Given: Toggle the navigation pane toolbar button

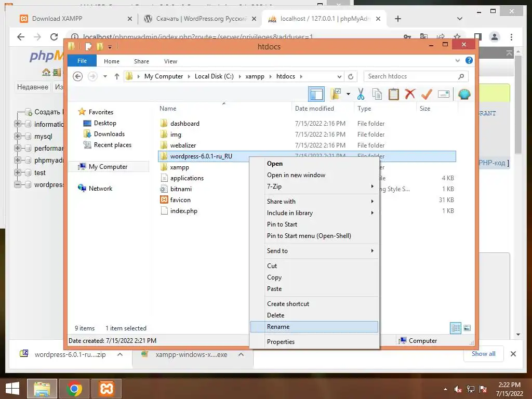Looking at the screenshot, I should tap(316, 94).
